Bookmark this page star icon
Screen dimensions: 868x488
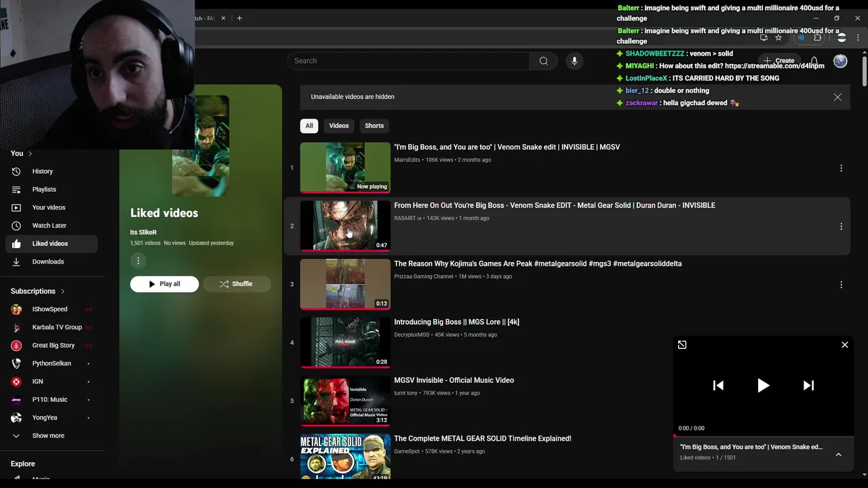click(x=778, y=38)
